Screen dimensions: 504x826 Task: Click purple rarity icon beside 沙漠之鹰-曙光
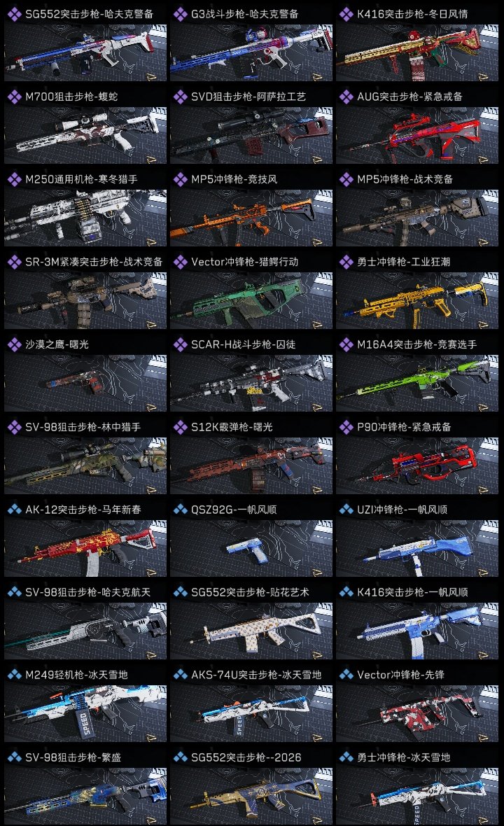(x=14, y=344)
